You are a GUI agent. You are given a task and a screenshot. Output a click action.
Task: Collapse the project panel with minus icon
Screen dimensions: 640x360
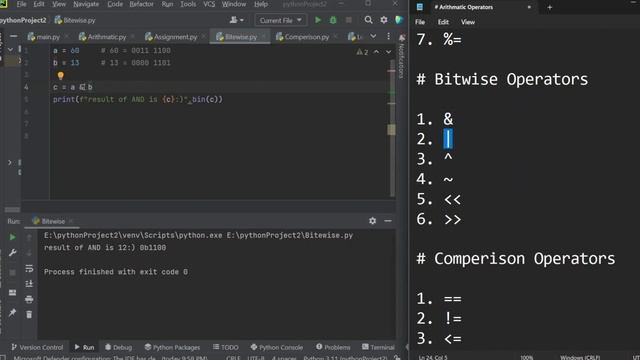pyautogui.click(x=13, y=37)
